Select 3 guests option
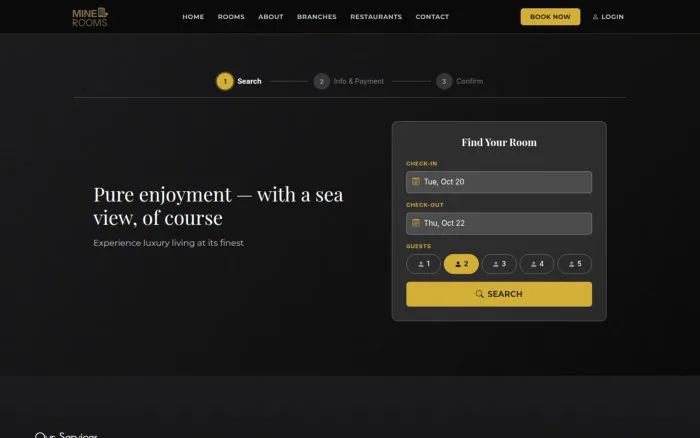Screen dimensions: 700x438 (x=499, y=264)
